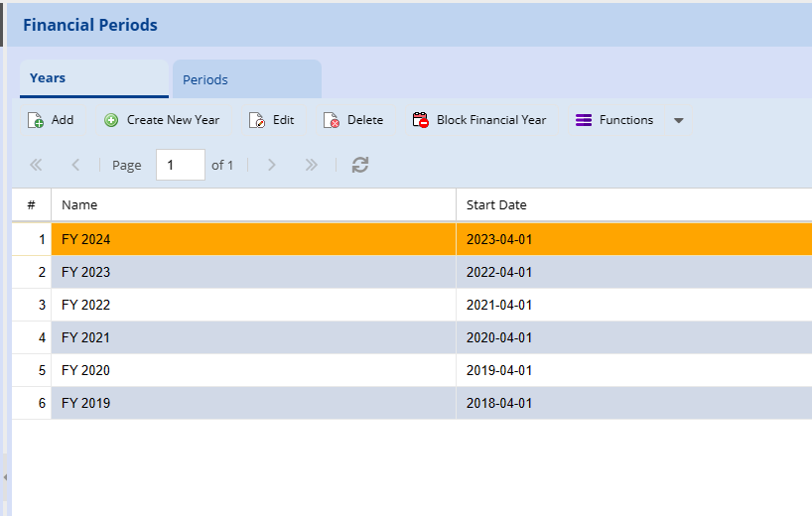Click the Create New Year icon
Image resolution: width=812 pixels, height=516 pixels.
point(111,120)
